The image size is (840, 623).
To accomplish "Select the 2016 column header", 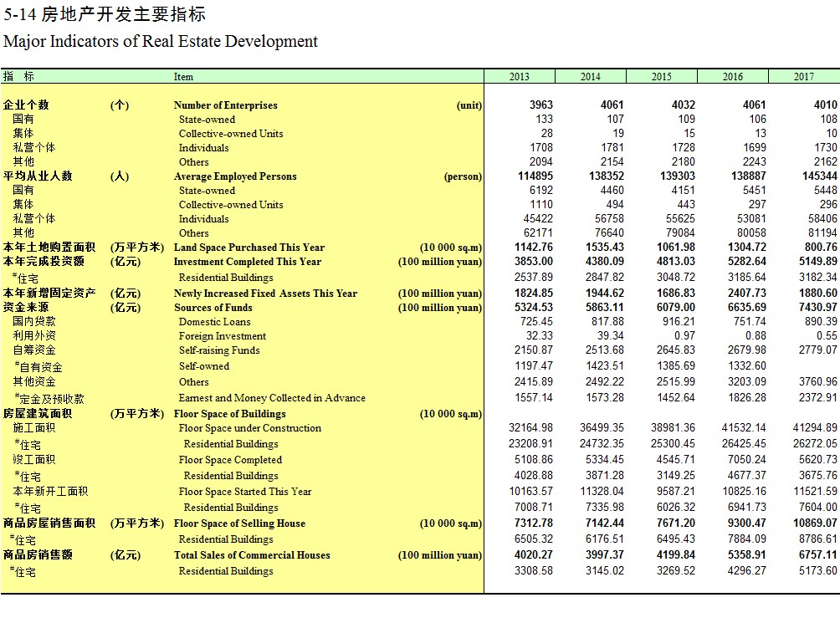I will tap(733, 77).
